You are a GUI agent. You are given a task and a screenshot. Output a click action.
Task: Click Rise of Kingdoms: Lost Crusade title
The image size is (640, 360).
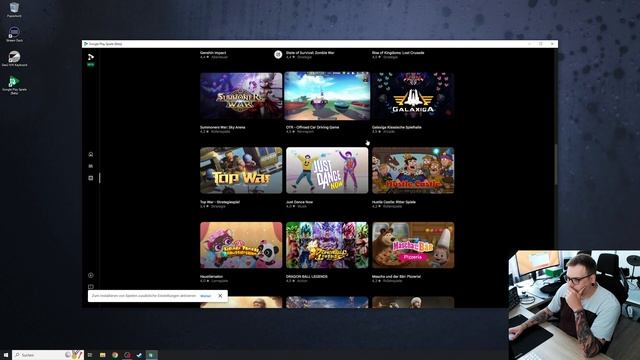pyautogui.click(x=398, y=53)
